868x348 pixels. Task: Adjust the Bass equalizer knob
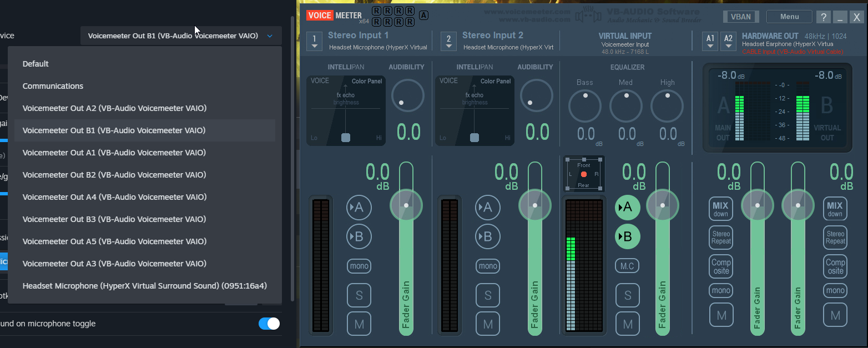585,106
